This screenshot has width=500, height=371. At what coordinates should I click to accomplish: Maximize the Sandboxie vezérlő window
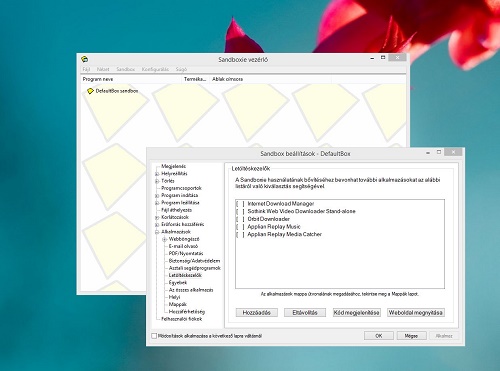(x=383, y=58)
